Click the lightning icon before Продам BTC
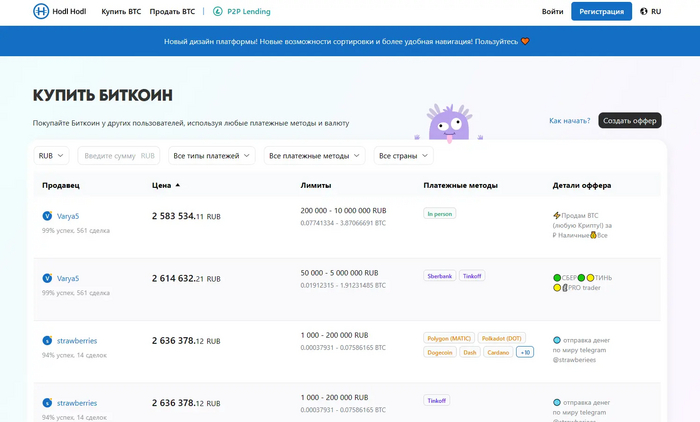This screenshot has width=700, height=422. tap(556, 215)
